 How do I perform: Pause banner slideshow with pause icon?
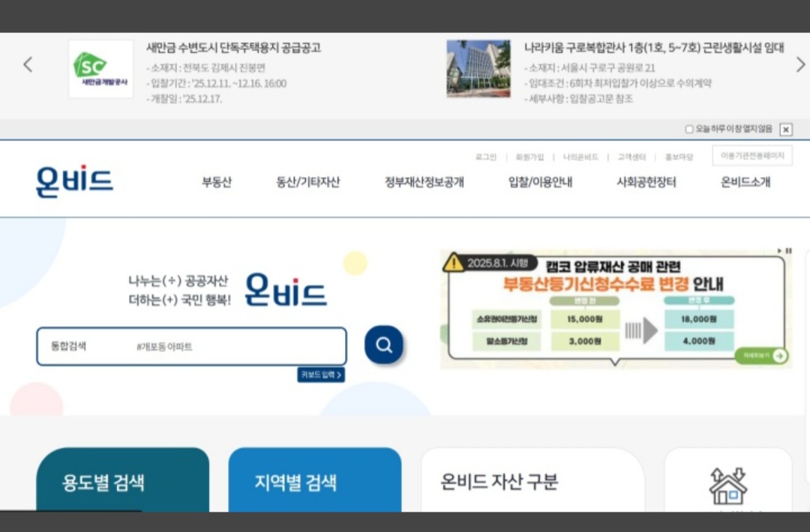point(789,251)
